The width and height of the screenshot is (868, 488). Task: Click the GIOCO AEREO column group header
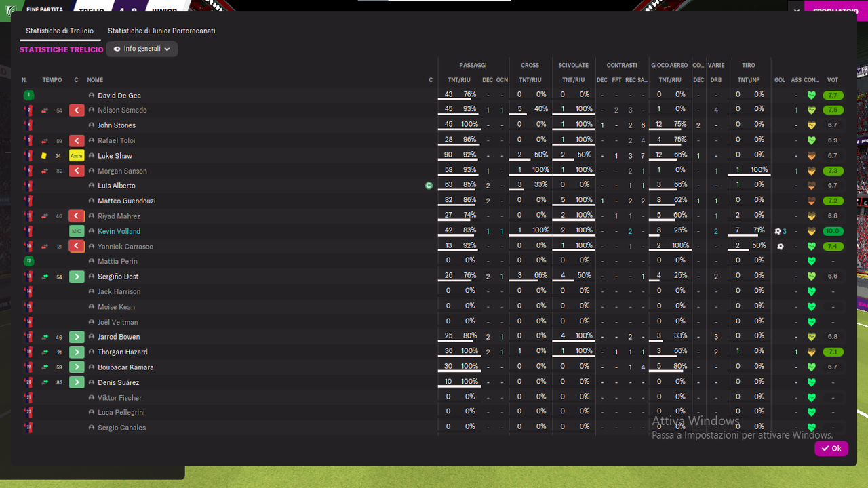pyautogui.click(x=669, y=65)
